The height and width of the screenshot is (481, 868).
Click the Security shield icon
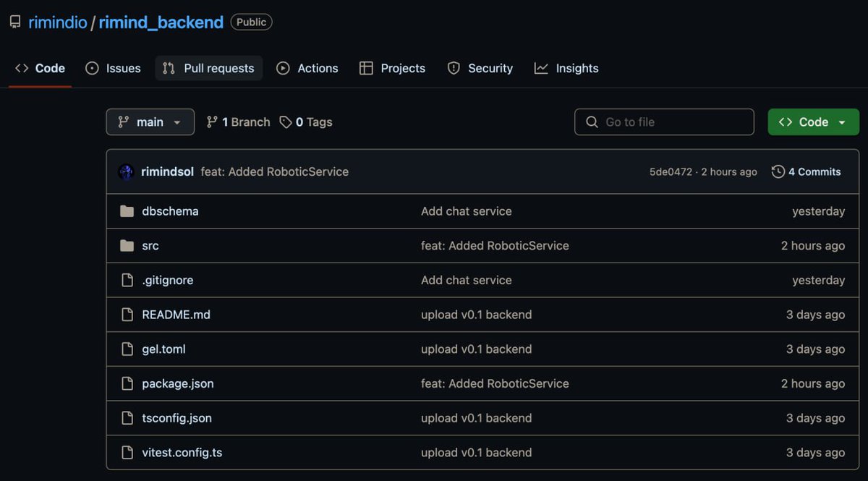click(454, 68)
